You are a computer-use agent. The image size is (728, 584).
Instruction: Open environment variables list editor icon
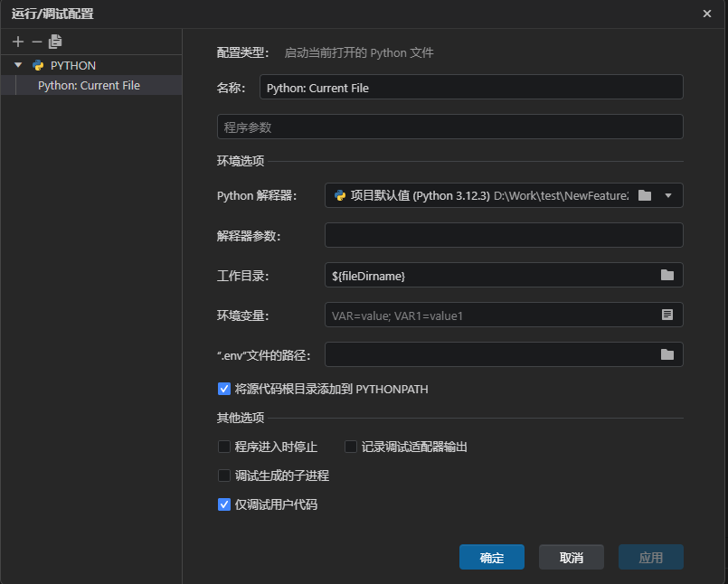click(667, 315)
